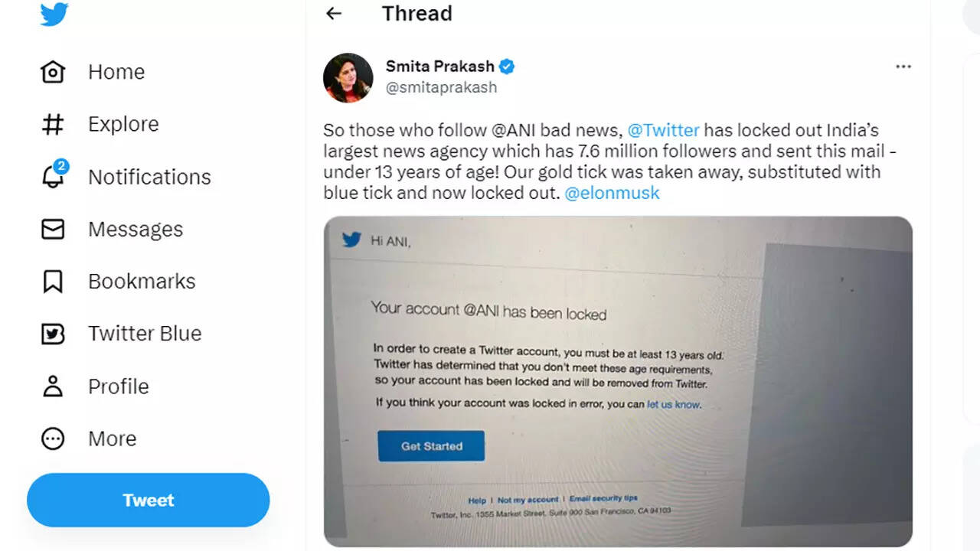Click the @elonmusk mention link
Viewport: 980px width, 551px height.
click(612, 193)
